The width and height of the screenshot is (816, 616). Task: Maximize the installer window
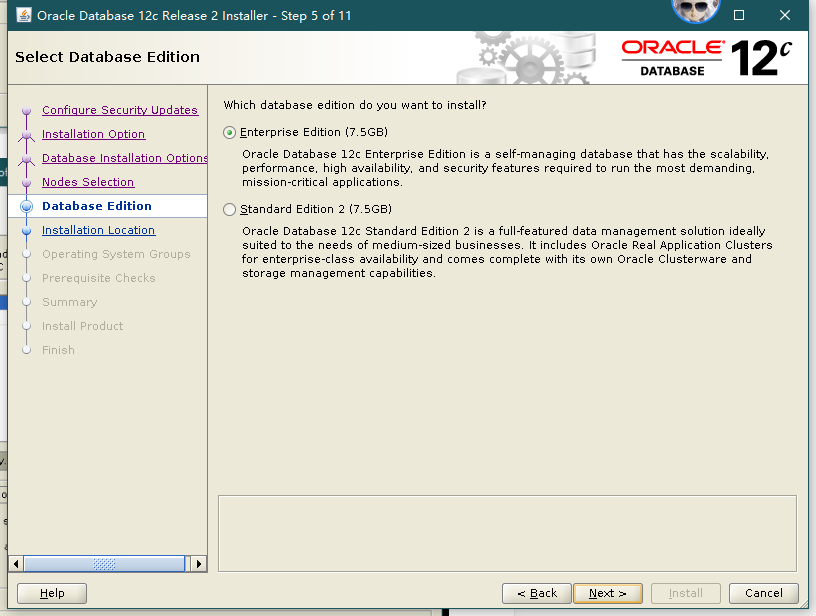pyautogui.click(x=738, y=15)
